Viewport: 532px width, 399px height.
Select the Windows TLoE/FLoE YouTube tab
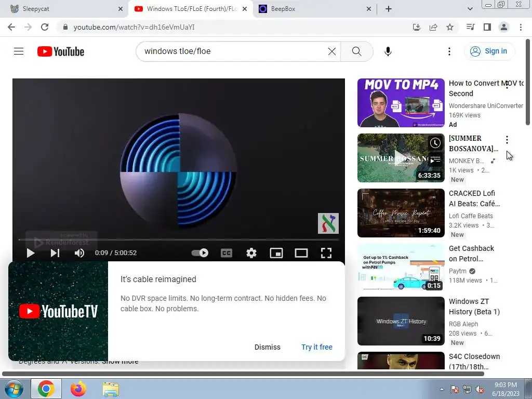point(192,9)
